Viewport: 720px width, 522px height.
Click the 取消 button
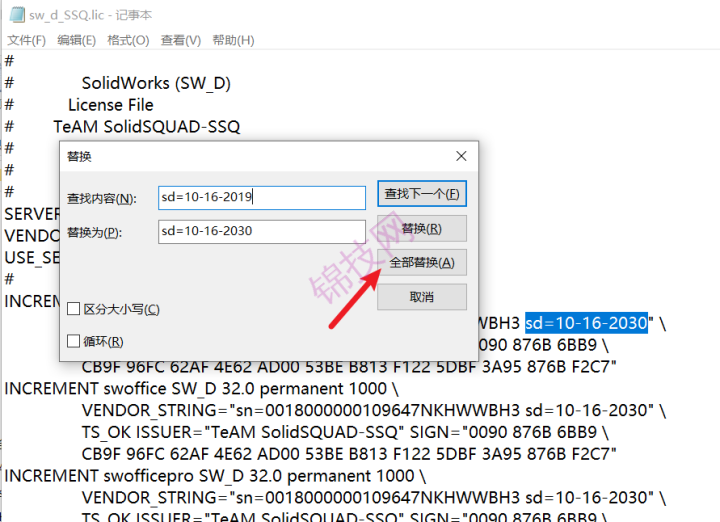422,297
